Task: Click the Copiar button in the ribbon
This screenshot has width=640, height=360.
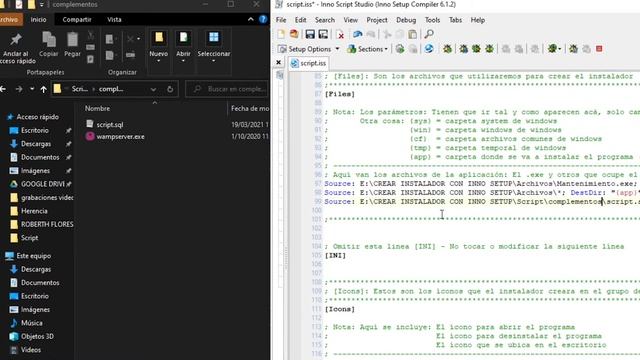Action: click(x=49, y=44)
